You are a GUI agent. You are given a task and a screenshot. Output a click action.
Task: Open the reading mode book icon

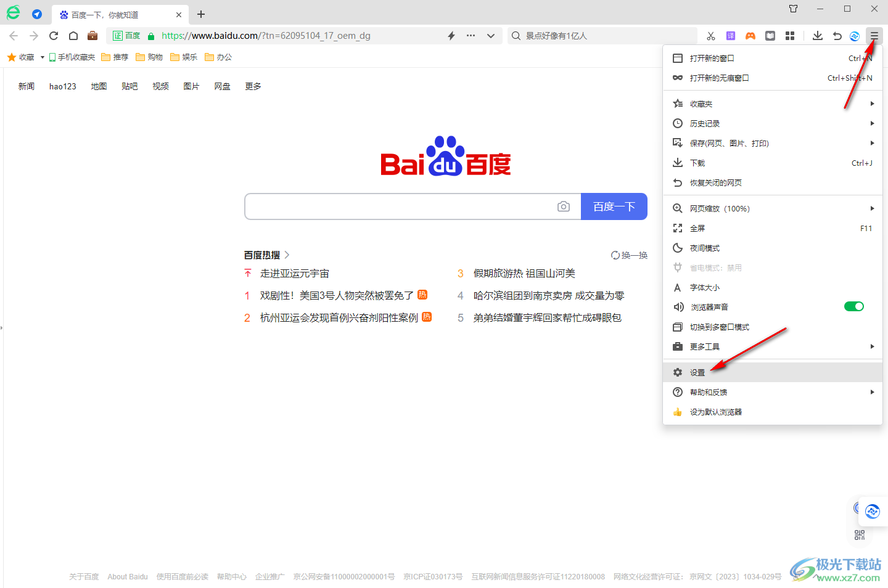[x=770, y=36]
